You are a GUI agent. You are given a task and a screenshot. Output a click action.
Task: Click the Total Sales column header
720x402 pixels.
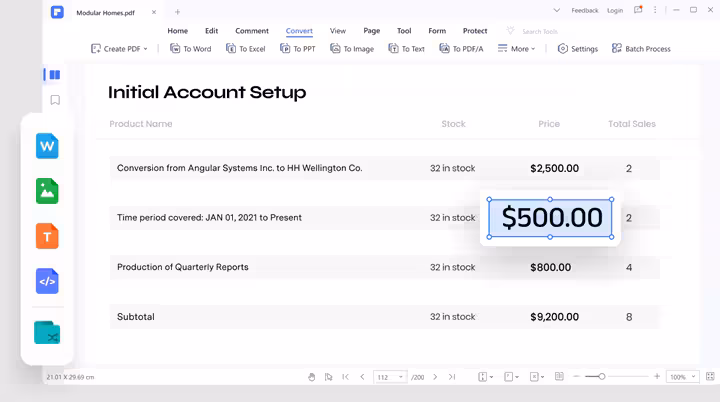click(x=632, y=124)
